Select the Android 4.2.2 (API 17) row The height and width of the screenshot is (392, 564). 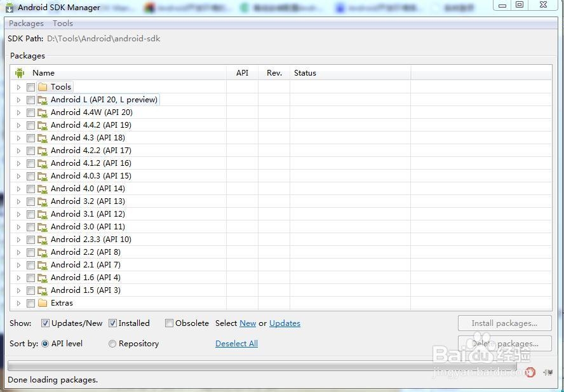[281, 151]
